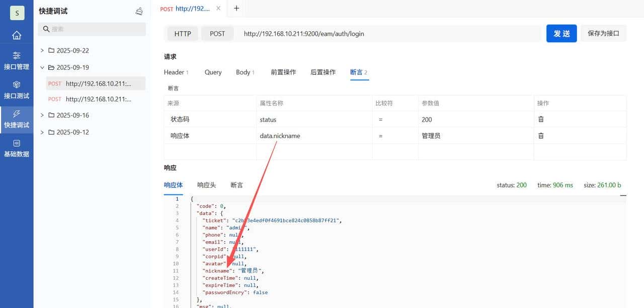Click the home icon in the sidebar
This screenshot has width=644, height=308.
(17, 35)
